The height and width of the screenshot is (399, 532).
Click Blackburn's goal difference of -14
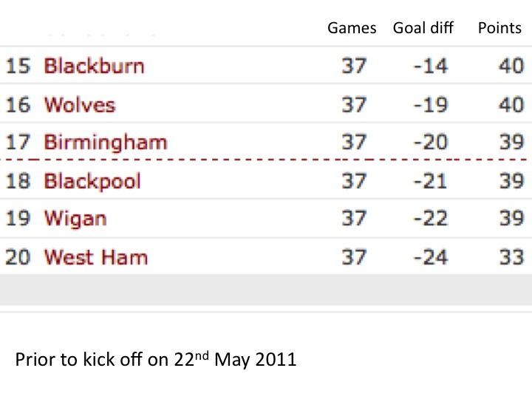(x=430, y=66)
